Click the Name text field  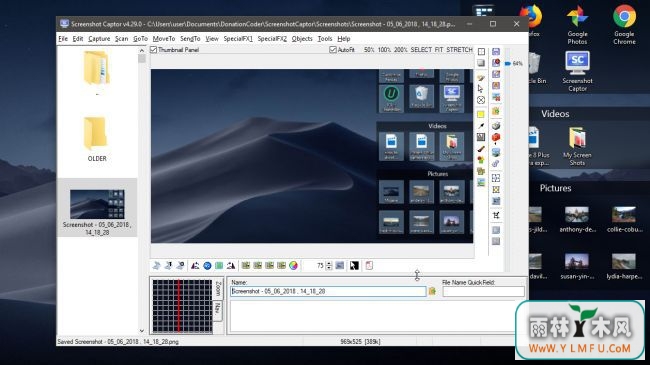point(328,291)
